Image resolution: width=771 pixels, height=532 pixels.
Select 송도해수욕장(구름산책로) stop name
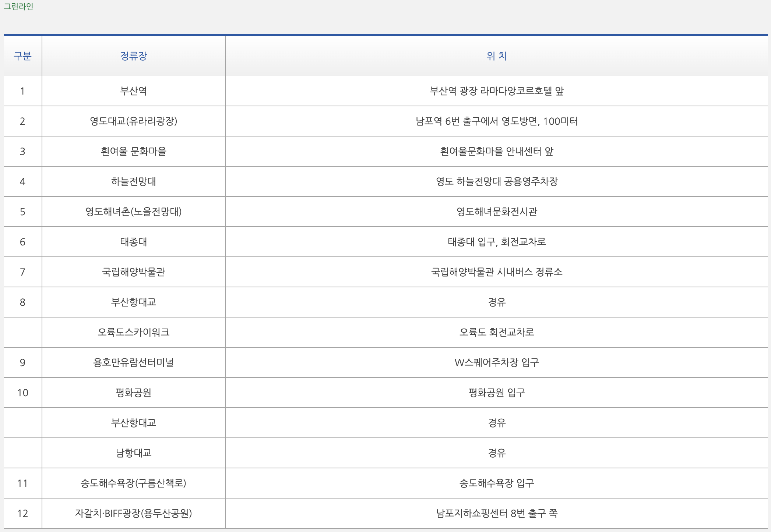[x=133, y=483]
